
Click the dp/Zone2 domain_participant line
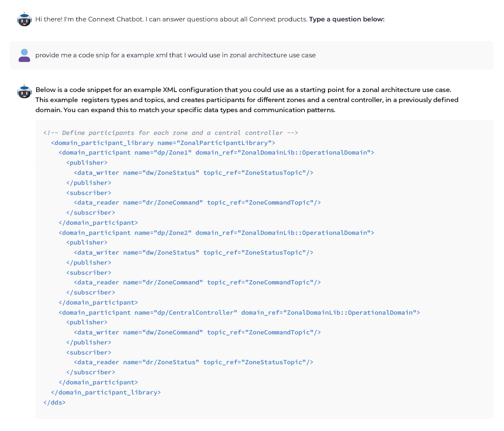[216, 233]
